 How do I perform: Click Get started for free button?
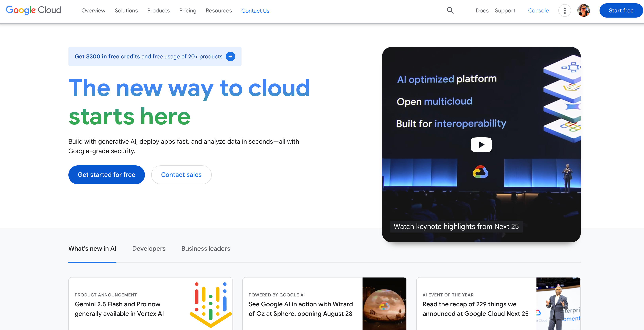coord(107,175)
